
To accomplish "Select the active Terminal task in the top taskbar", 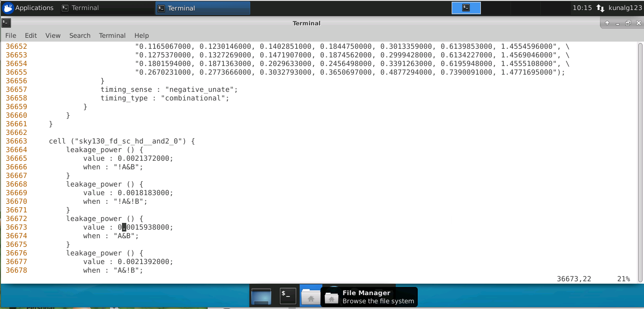I will point(201,8).
